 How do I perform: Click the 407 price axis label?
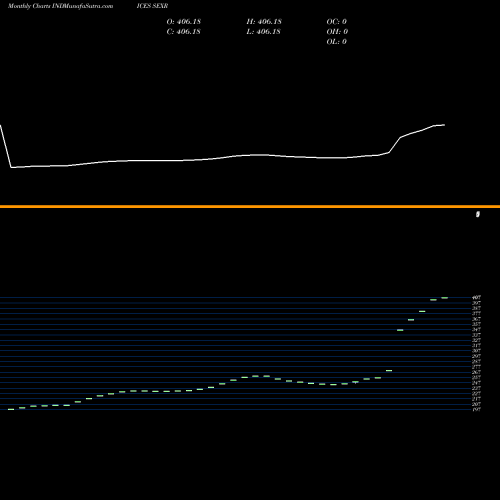[x=477, y=297]
